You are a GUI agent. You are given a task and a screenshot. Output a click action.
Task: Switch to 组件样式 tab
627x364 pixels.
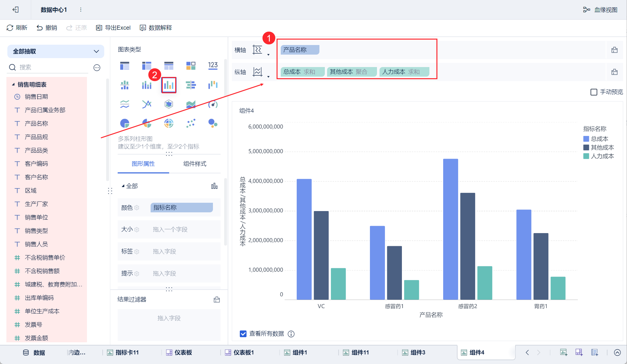(x=195, y=164)
